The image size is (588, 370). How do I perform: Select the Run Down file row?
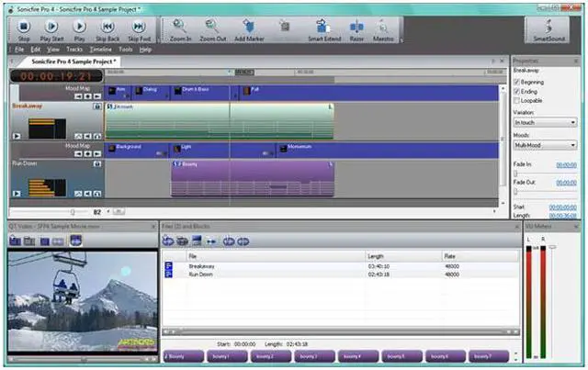[201, 274]
